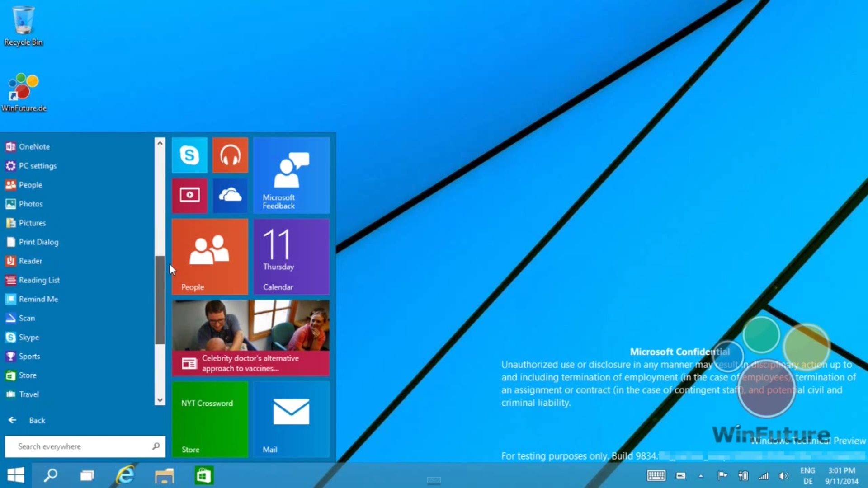The width and height of the screenshot is (868, 488).
Task: Click the search magnifier in the search box
Action: pyautogui.click(x=156, y=446)
